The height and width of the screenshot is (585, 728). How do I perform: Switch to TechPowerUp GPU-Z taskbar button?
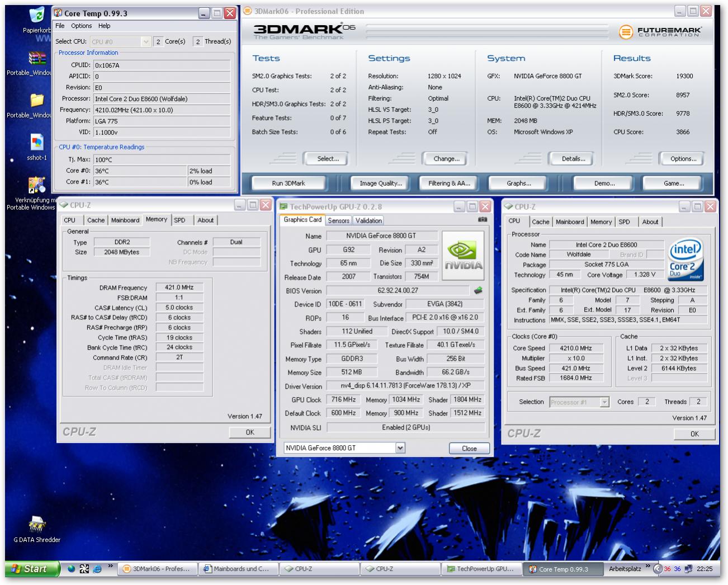482,569
